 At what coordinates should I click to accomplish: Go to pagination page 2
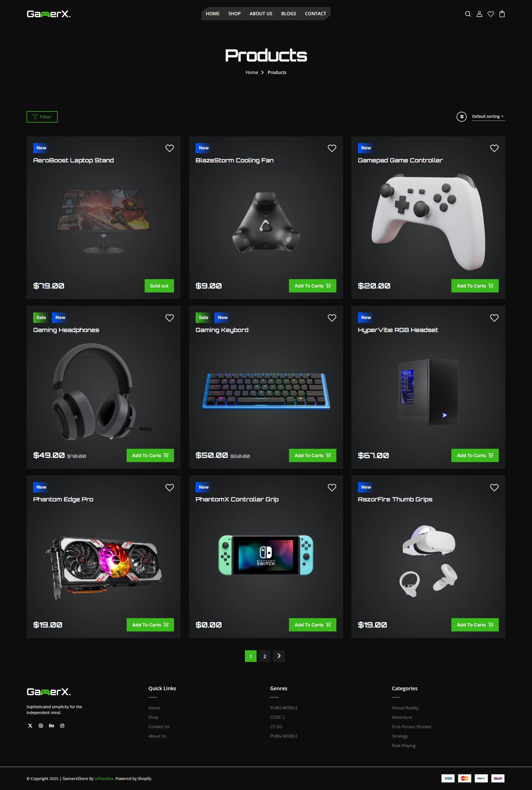(265, 656)
